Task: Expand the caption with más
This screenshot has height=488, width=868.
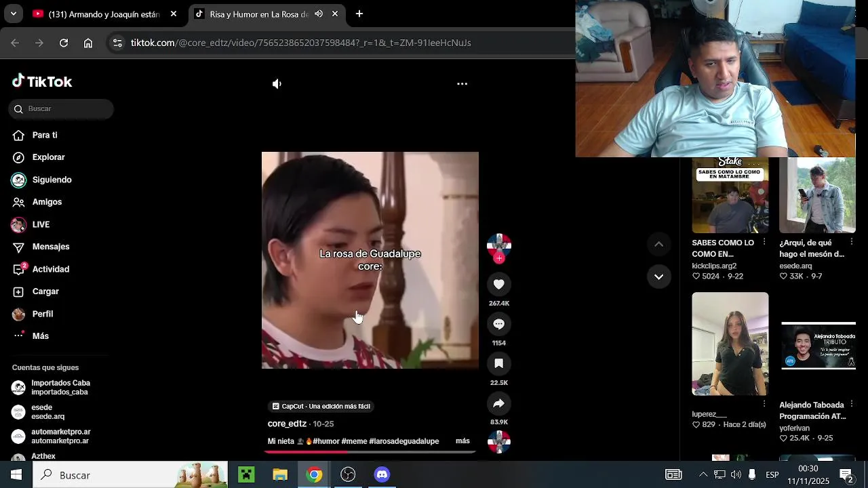Action: click(x=462, y=441)
